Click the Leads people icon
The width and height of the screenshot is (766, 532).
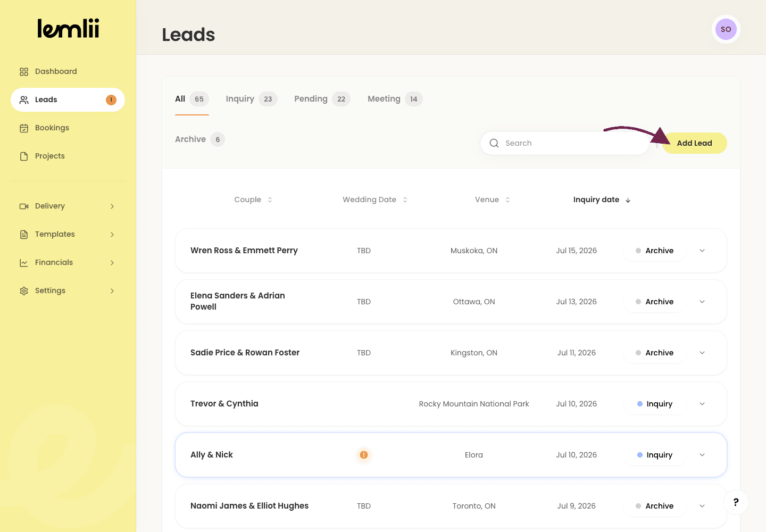tap(24, 99)
